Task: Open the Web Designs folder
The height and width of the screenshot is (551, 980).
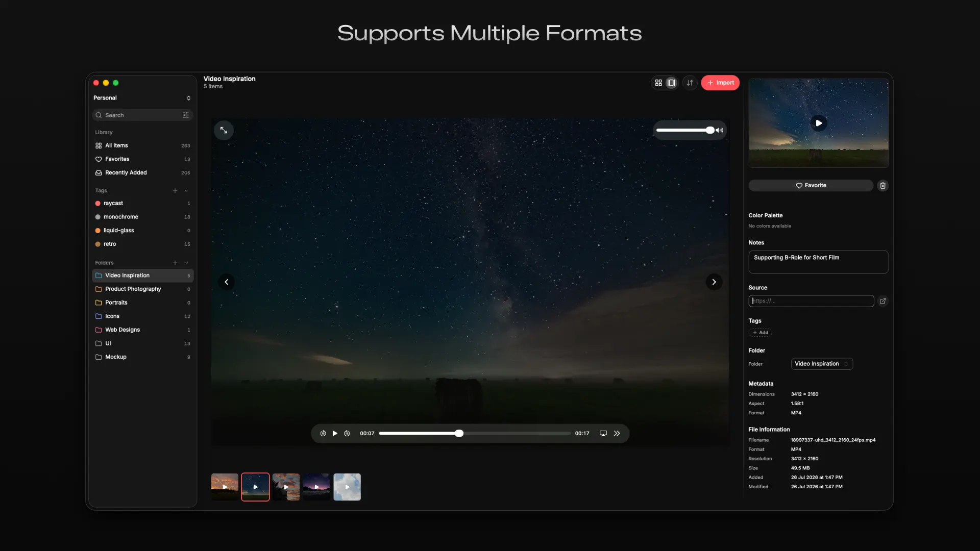Action: tap(142, 330)
